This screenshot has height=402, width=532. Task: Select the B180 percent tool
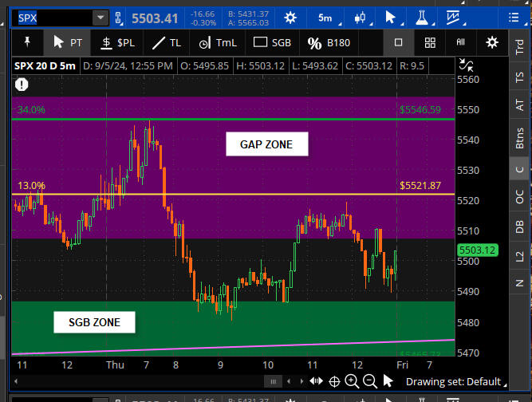pos(329,43)
